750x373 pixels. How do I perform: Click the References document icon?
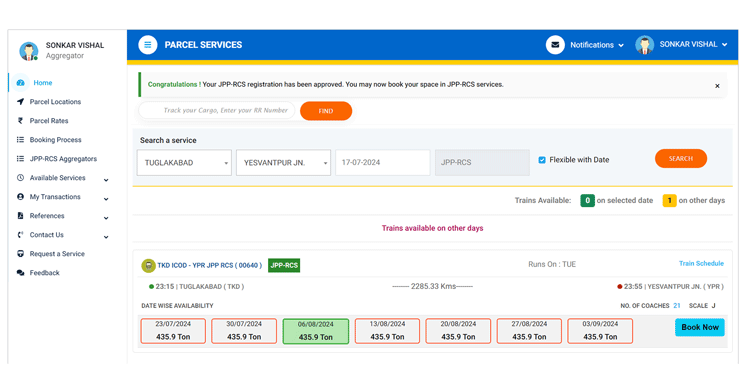[x=21, y=216]
